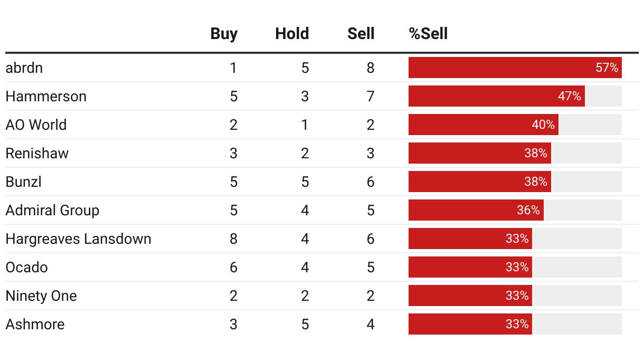
Task: Select the abrdn row label
Action: pos(24,68)
